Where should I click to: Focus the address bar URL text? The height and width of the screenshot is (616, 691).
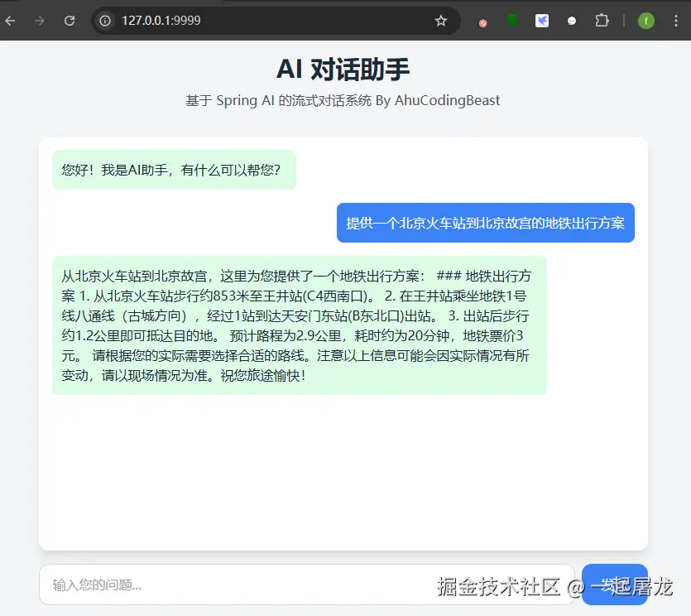tap(161, 21)
